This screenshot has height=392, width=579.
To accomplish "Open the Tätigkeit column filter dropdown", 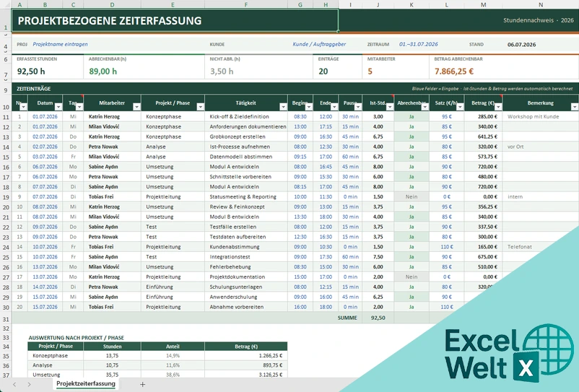I will (283, 107).
